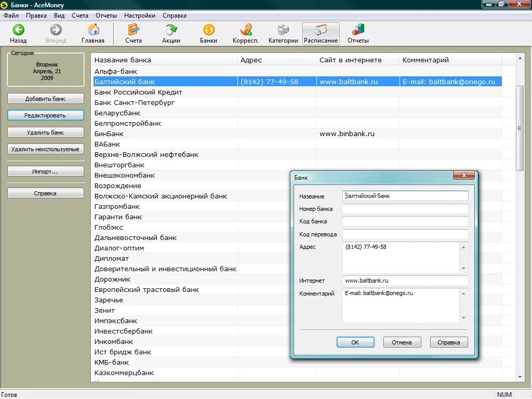Screen dimensions: 532x399
Task: Click the bank list scroll-down arrow
Action: (x=520, y=377)
